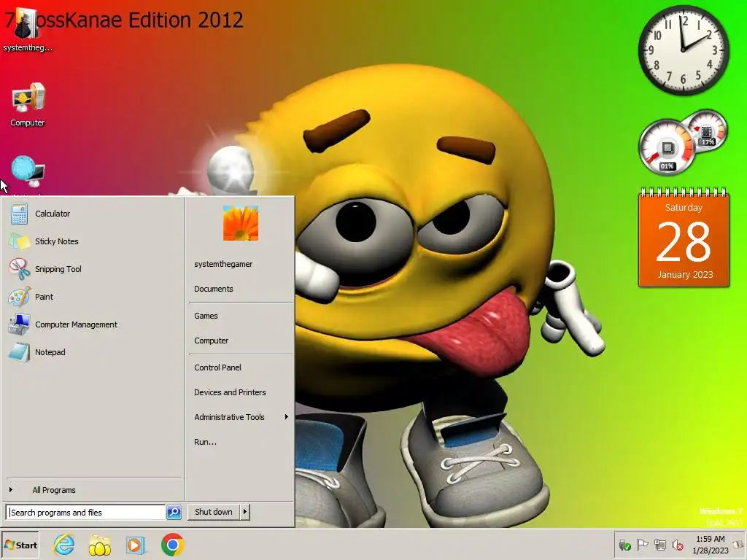Click the network tray icon
Image resolution: width=747 pixels, height=560 pixels.
point(659,545)
